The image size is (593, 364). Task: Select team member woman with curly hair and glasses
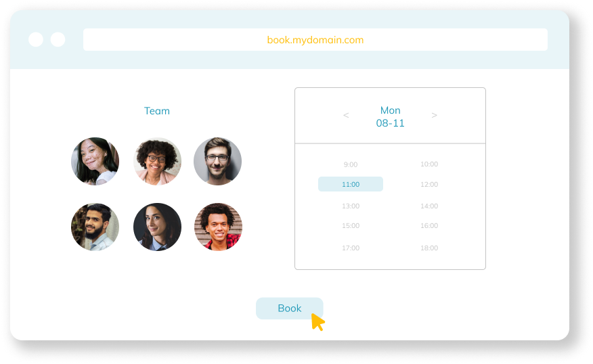157,162
